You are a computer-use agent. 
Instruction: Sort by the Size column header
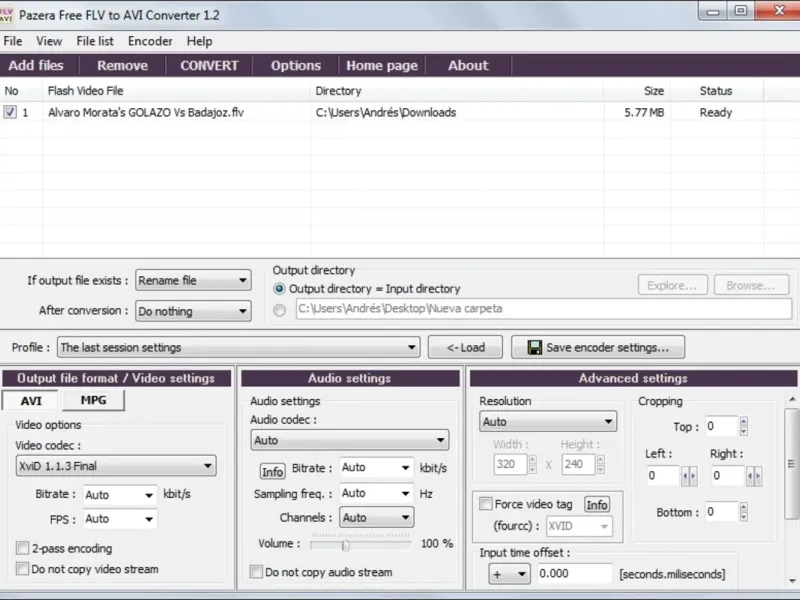[x=637, y=91]
